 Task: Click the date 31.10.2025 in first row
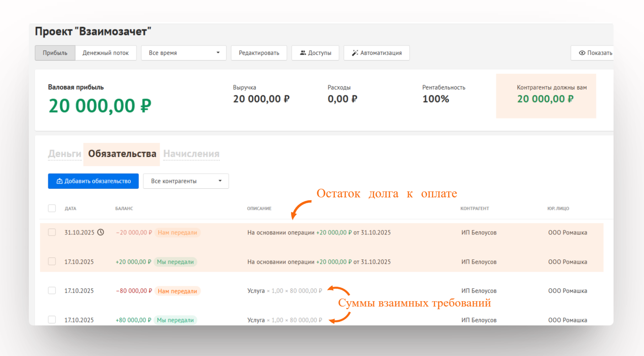79,233
